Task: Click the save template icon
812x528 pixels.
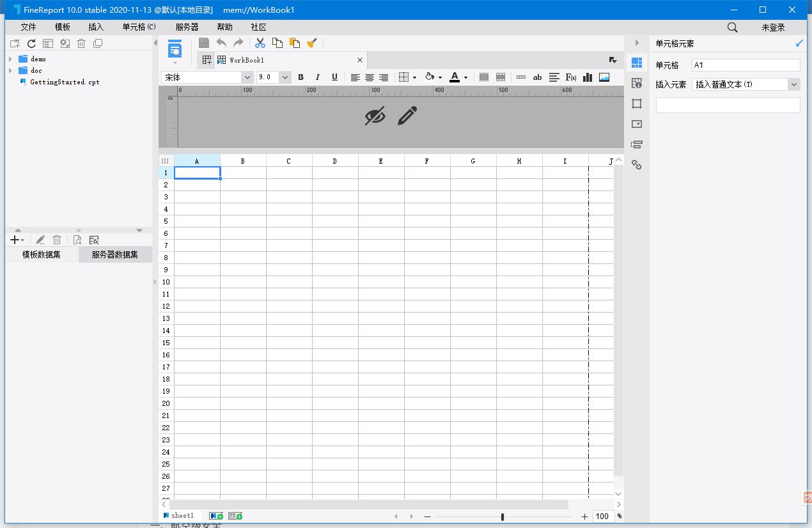Action: (x=204, y=43)
